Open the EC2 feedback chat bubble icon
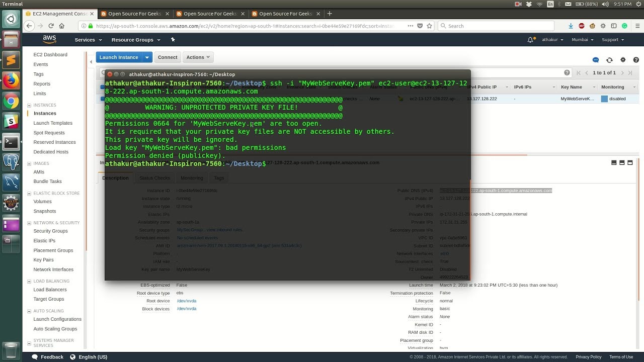This screenshot has width=644, height=362. point(596,60)
